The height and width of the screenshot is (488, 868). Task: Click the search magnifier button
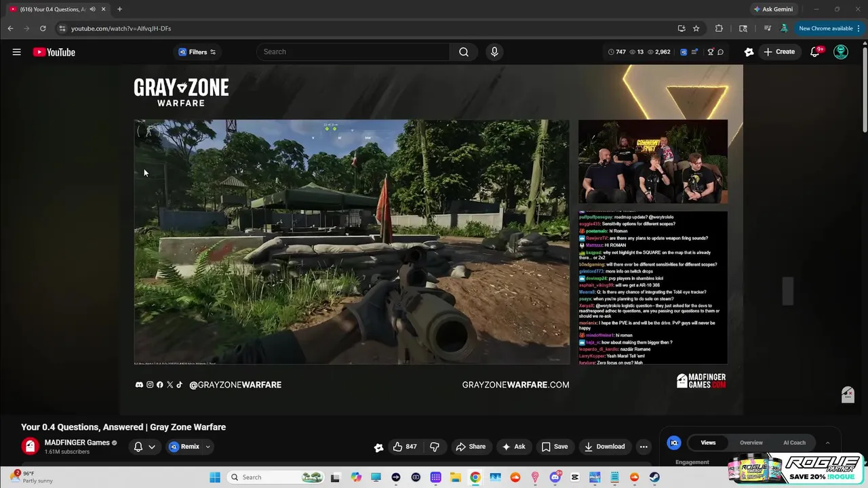pyautogui.click(x=464, y=52)
